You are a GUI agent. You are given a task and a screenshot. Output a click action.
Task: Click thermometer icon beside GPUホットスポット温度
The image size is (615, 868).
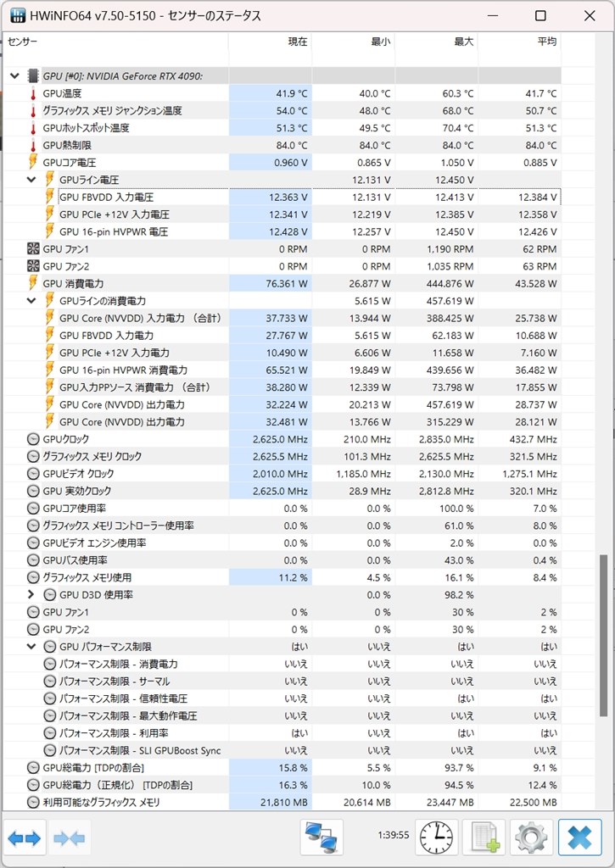tap(33, 128)
